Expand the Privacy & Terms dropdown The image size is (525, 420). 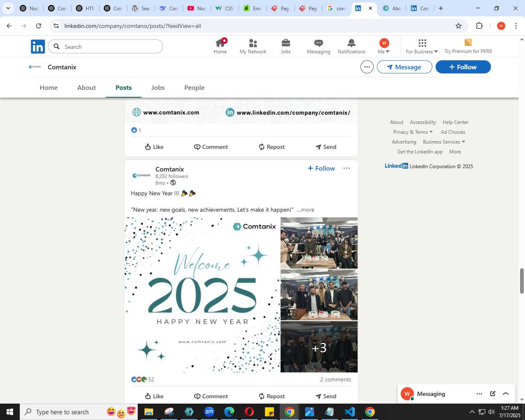(x=413, y=132)
